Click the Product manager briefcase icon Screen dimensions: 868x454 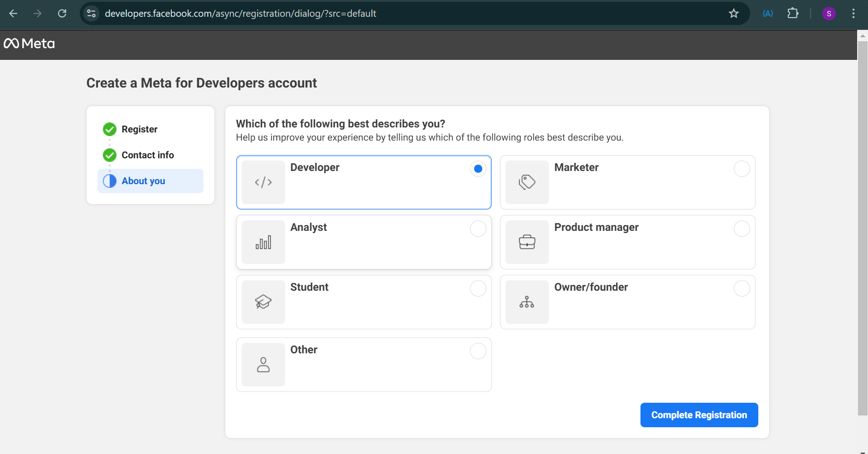[527, 242]
